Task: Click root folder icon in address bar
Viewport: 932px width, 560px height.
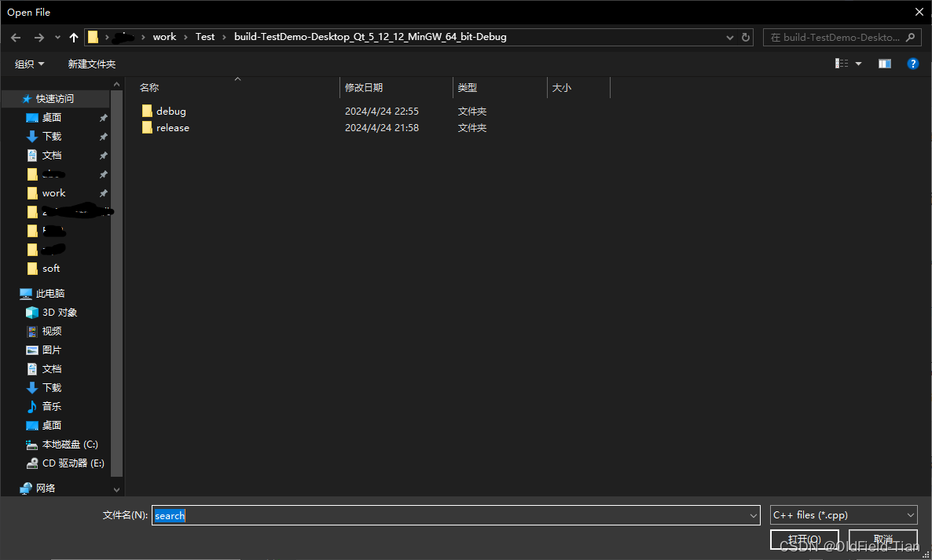Action: (x=94, y=38)
